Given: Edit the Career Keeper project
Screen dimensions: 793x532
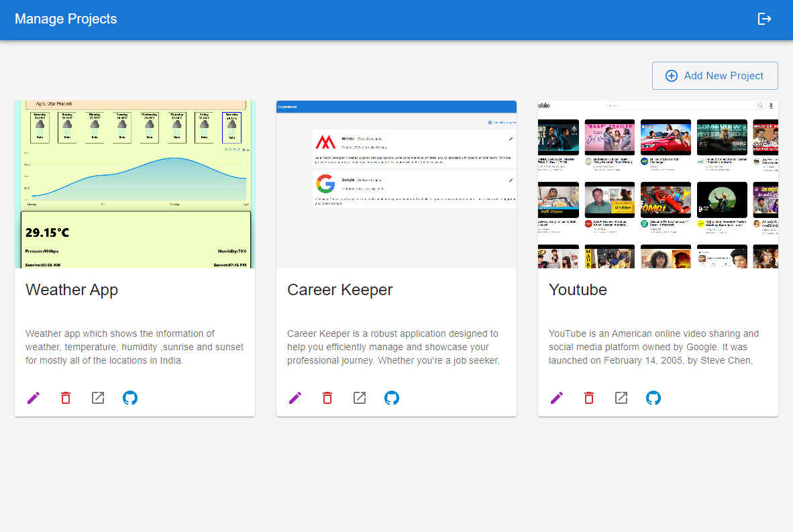Looking at the screenshot, I should click(295, 398).
